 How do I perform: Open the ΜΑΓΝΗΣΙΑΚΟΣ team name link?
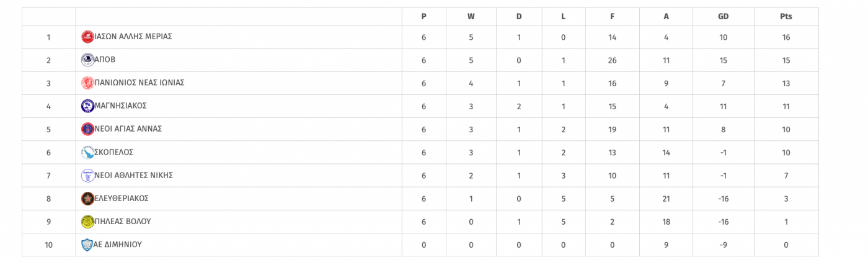click(120, 106)
